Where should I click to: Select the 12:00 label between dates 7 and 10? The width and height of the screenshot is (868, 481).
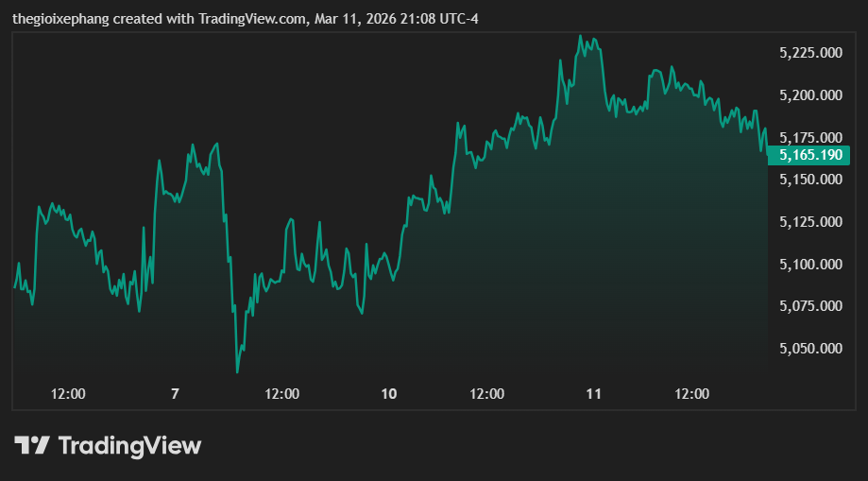[281, 393]
